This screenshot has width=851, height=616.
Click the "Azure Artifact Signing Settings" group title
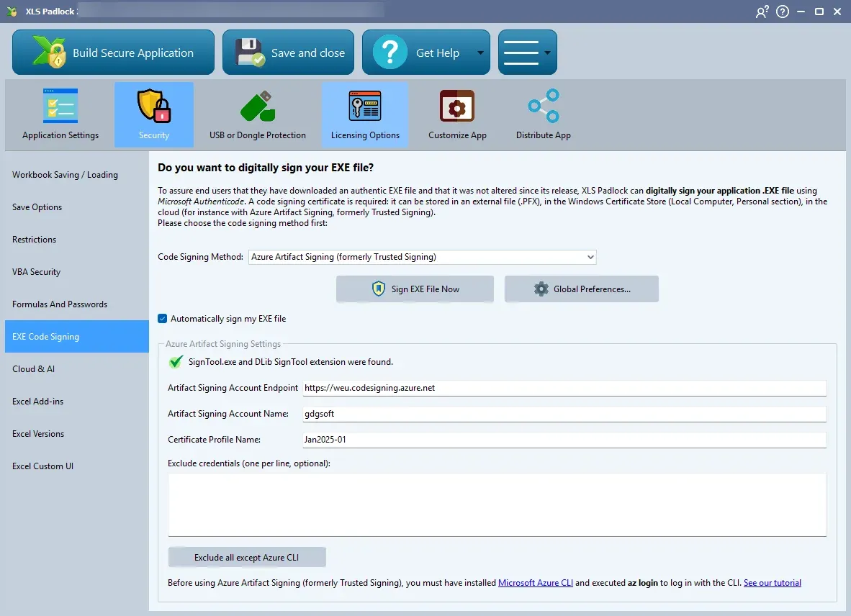223,344
